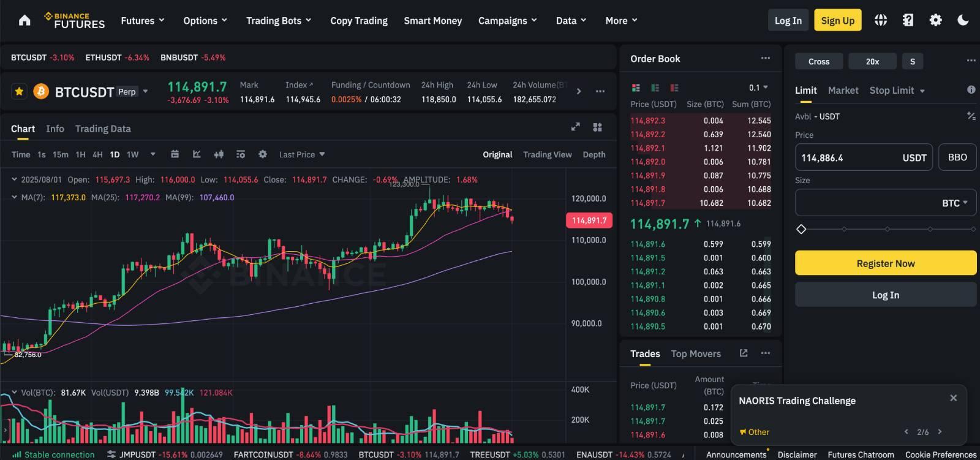Change candlestick chart type icon
Viewport: 980px width, 460px height.
tap(219, 154)
